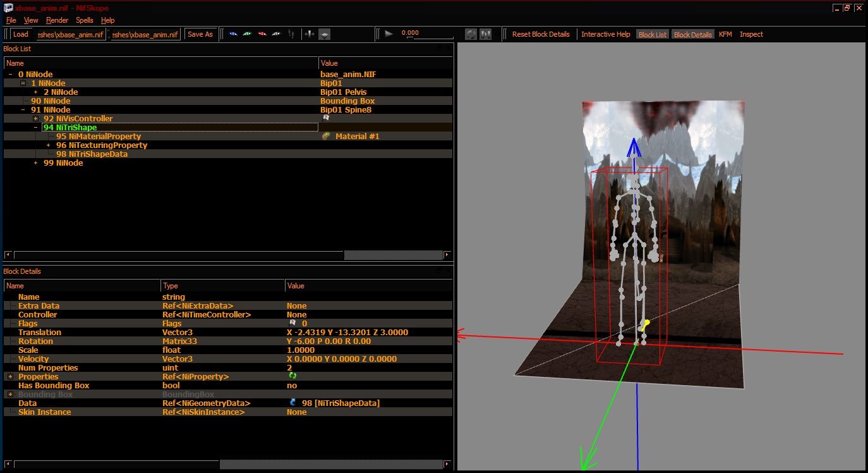
Task: Close the Block List panel
Action: click(449, 49)
